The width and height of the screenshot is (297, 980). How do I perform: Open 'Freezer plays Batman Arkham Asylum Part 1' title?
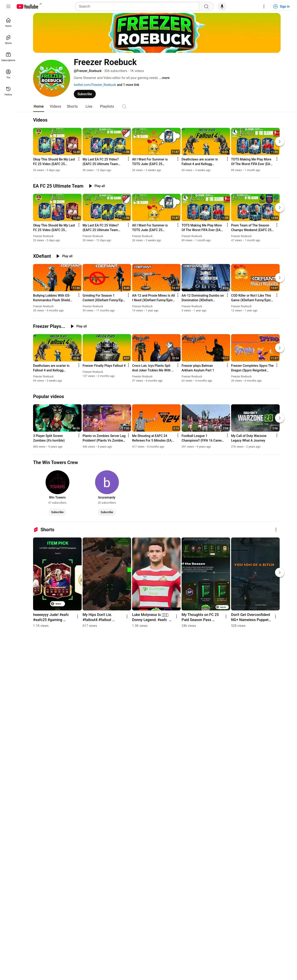(x=198, y=368)
